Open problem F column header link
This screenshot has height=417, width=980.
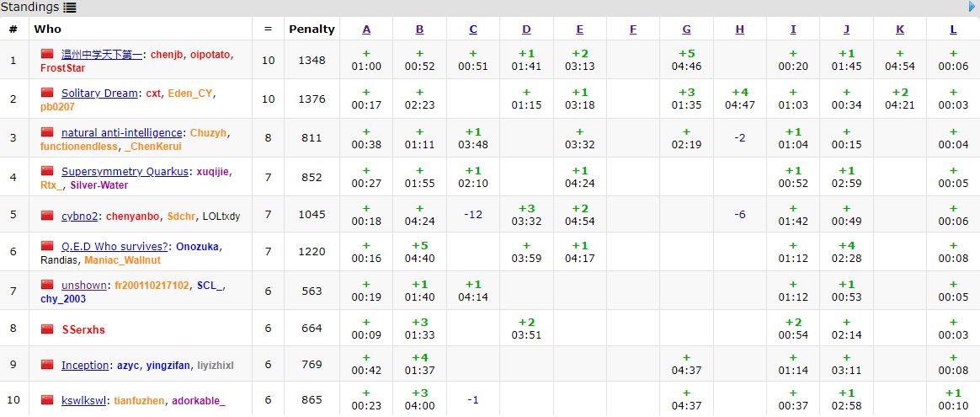[x=633, y=29]
